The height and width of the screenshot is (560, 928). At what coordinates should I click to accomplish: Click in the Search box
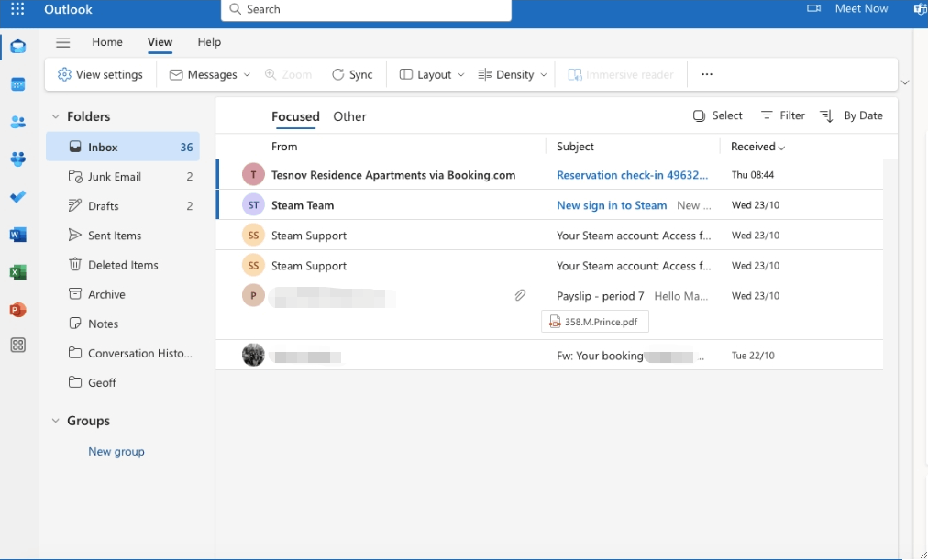(366, 9)
